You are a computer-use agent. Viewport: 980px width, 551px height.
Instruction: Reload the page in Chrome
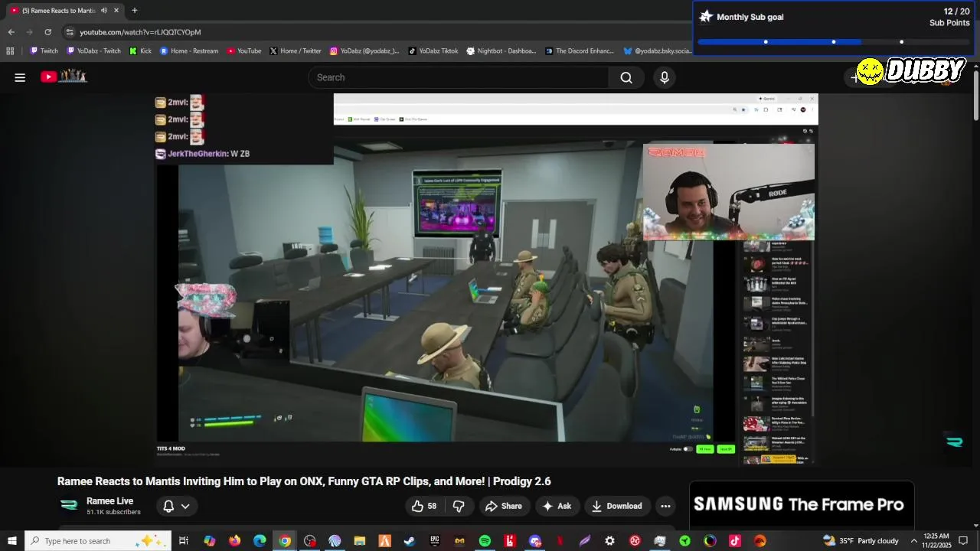pyautogui.click(x=47, y=32)
